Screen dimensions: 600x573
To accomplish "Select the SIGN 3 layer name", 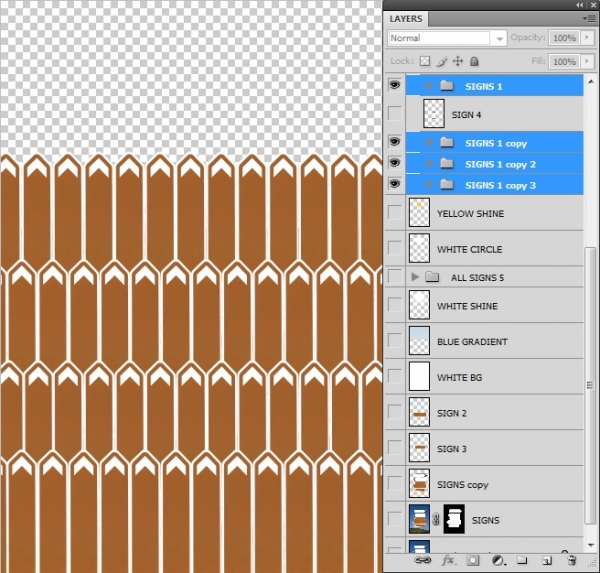I will click(452, 449).
